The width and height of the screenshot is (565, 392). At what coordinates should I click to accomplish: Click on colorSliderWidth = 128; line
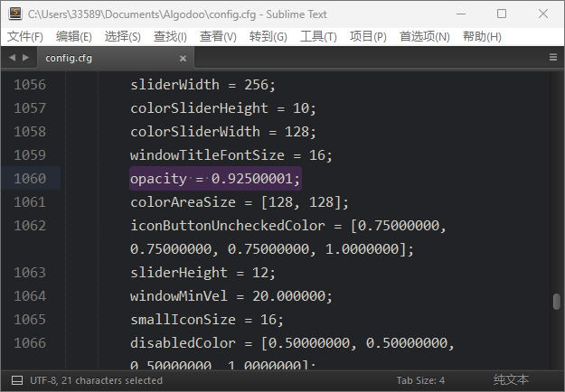[222, 132]
